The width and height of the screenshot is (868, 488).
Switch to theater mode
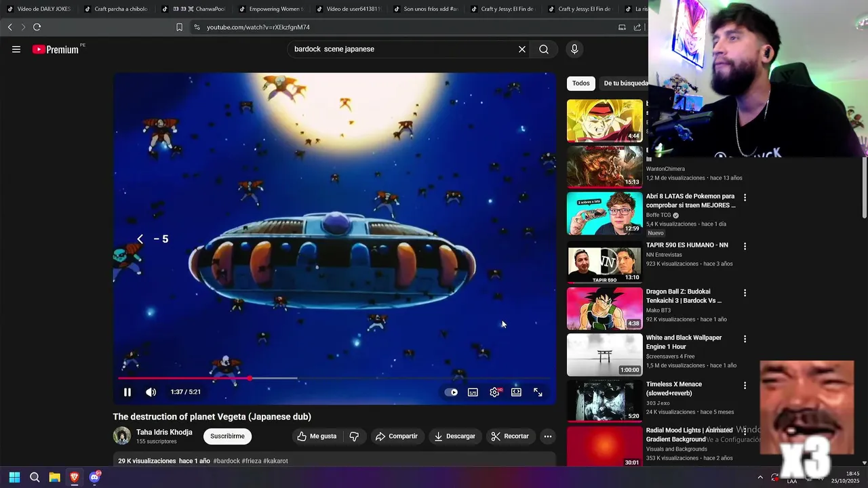516,392
